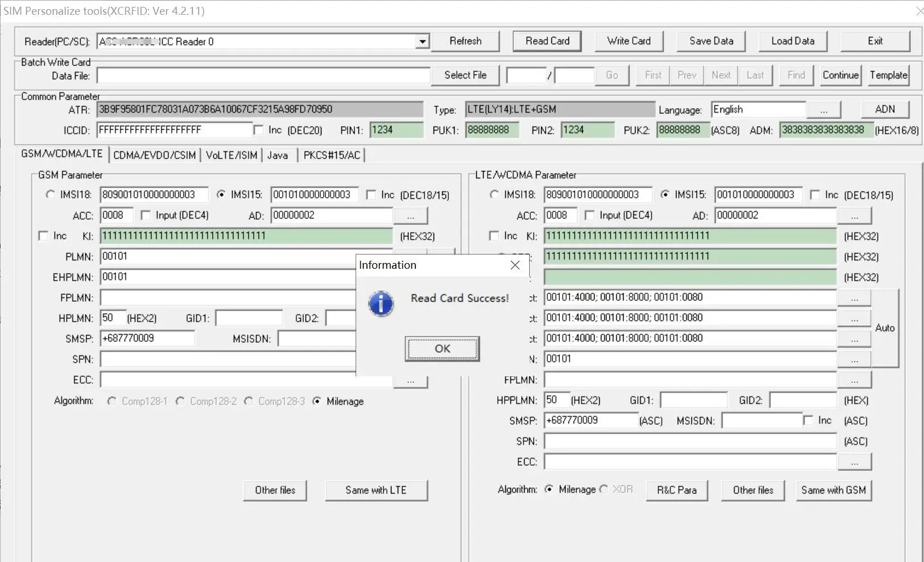
Task: Enable the ICCID Inc checkbox
Action: (259, 130)
